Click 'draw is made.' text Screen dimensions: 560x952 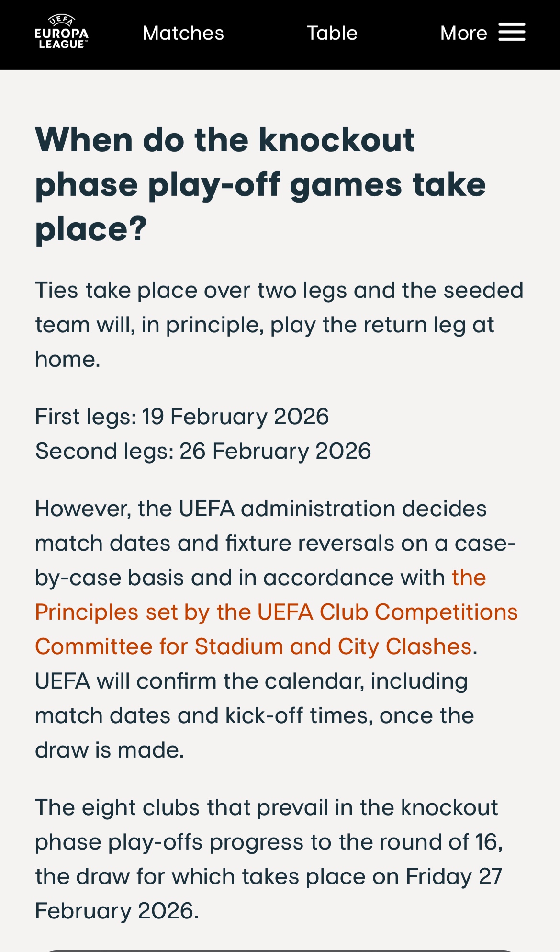[x=110, y=750]
